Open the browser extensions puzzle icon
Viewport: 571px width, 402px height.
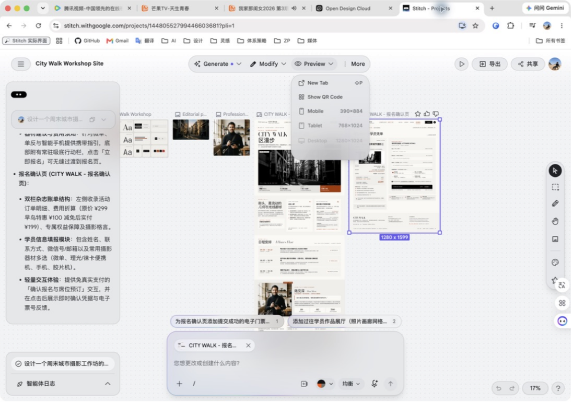click(x=511, y=25)
